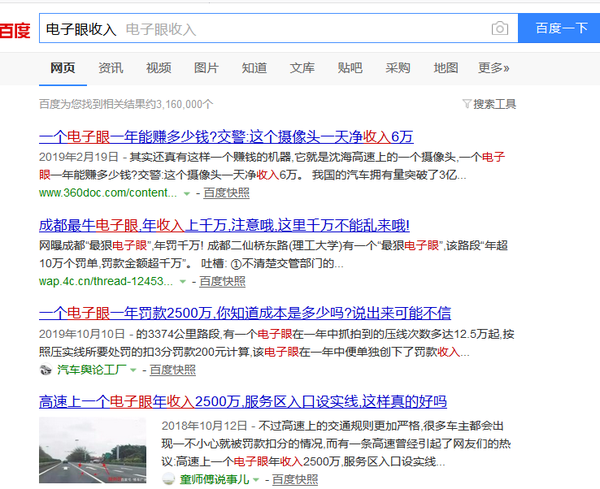The width and height of the screenshot is (600, 489).
Task: Expand the dropdown arrow after www.360doc.com URL
Action: pyautogui.click(x=185, y=194)
